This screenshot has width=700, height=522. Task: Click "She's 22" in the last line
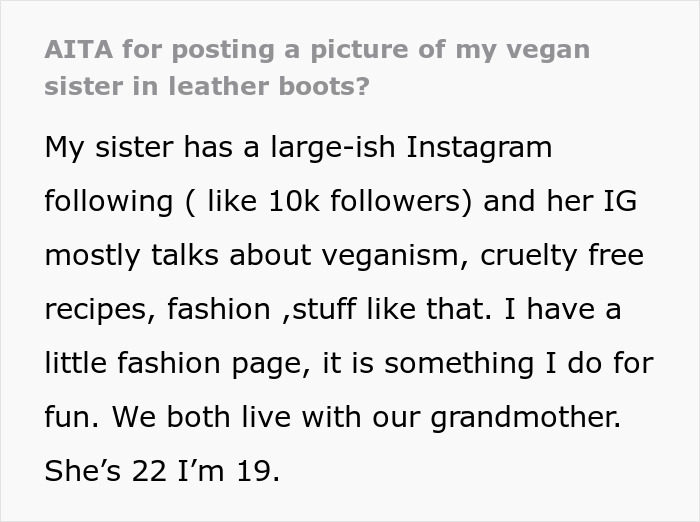pos(101,471)
